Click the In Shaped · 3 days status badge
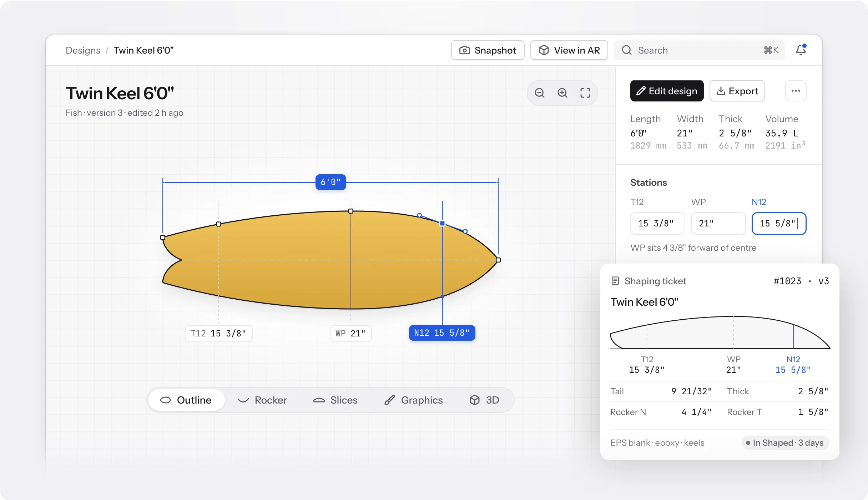 pyautogui.click(x=785, y=443)
